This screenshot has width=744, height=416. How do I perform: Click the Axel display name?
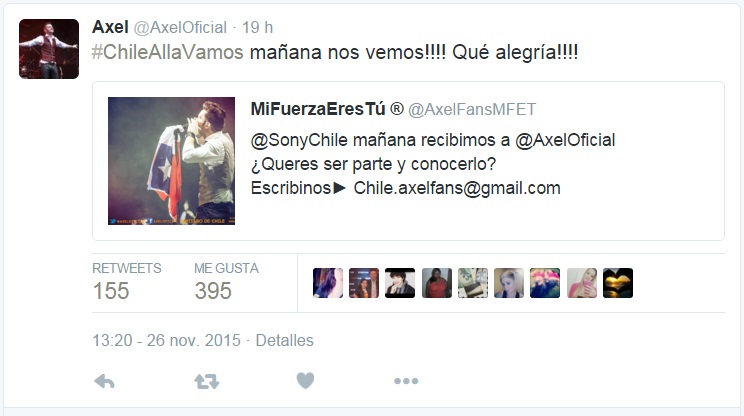point(110,27)
